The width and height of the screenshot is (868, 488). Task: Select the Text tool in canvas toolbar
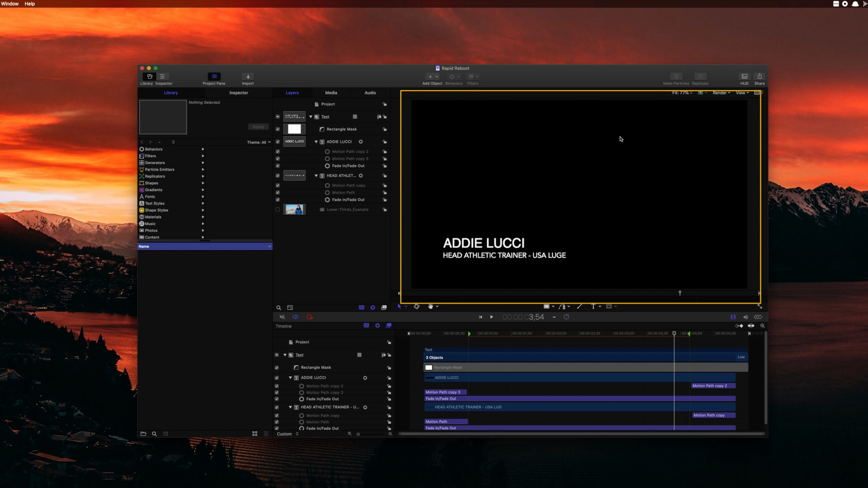click(593, 306)
